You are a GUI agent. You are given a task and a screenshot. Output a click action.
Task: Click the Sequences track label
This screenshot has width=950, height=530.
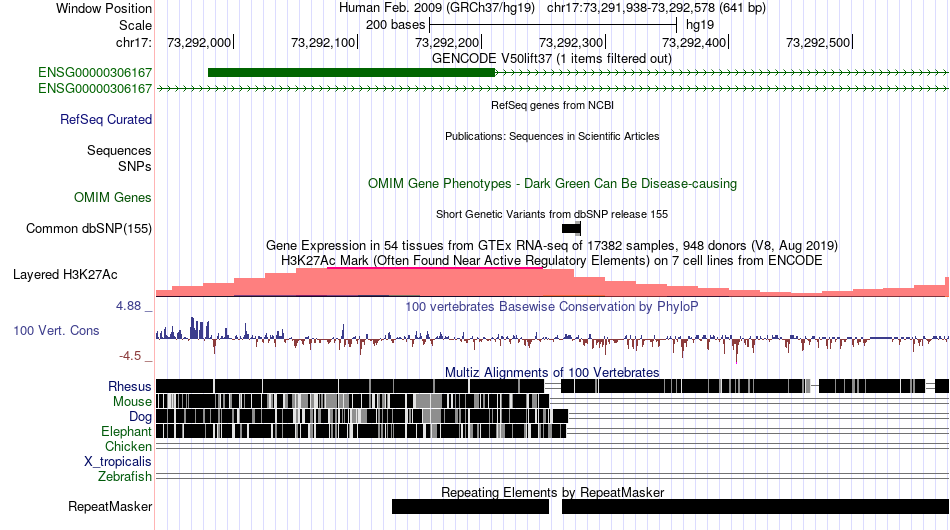119,150
